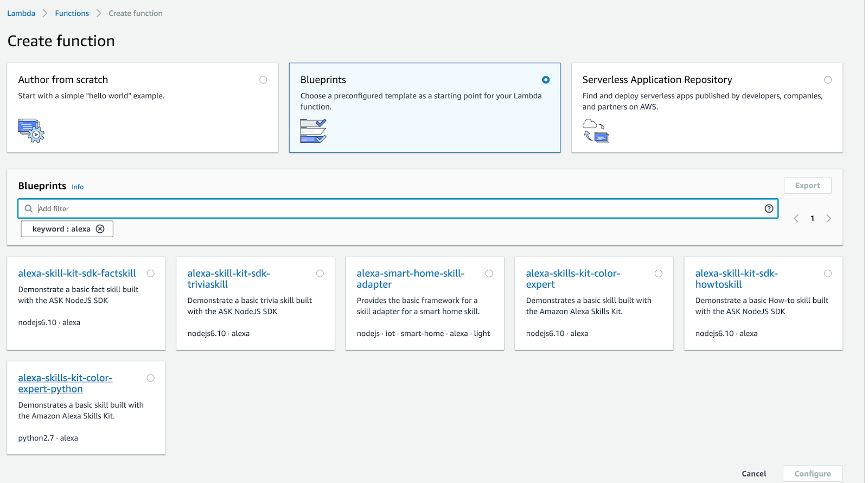Click the magnifier icon in the filter box
This screenshot has height=483, width=868.
(x=29, y=208)
